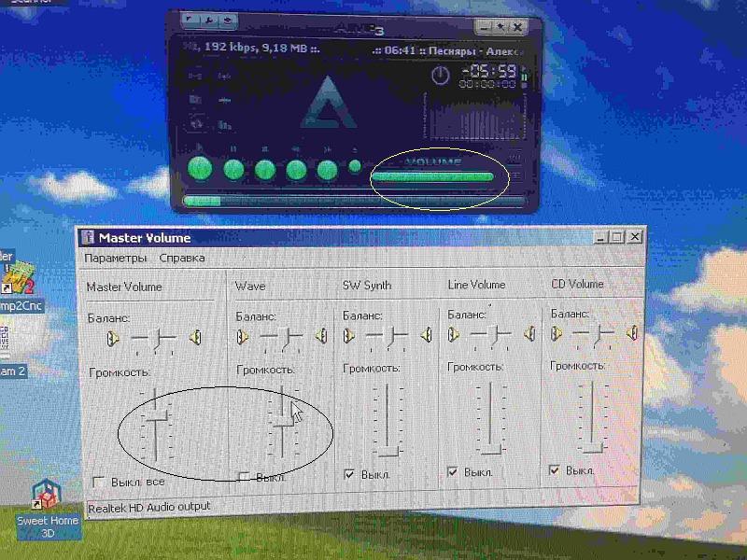Click the AIMP power/sleep timer icon
This screenshot has width=747, height=560.
[x=441, y=76]
